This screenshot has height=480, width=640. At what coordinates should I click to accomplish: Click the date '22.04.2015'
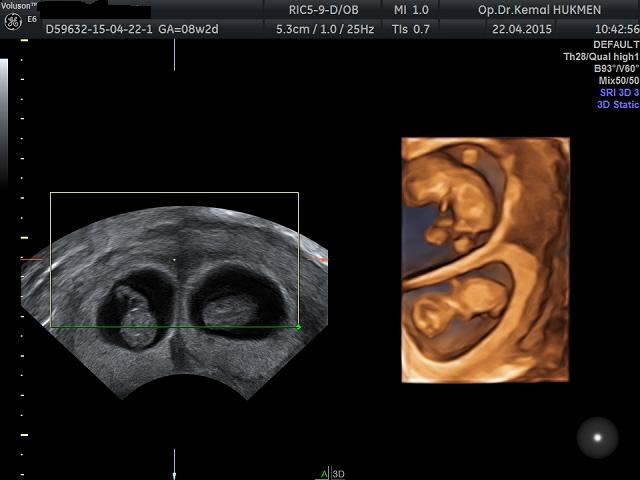click(x=522, y=29)
